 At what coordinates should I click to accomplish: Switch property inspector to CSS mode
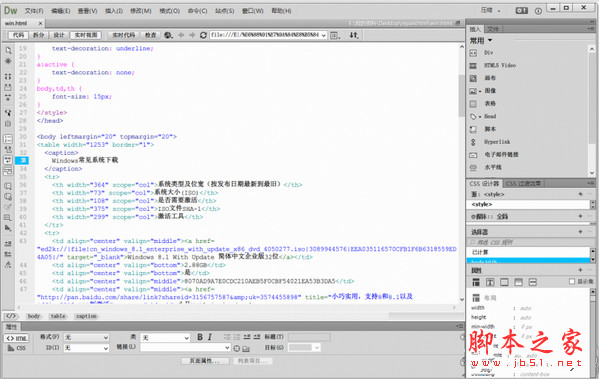point(16,348)
